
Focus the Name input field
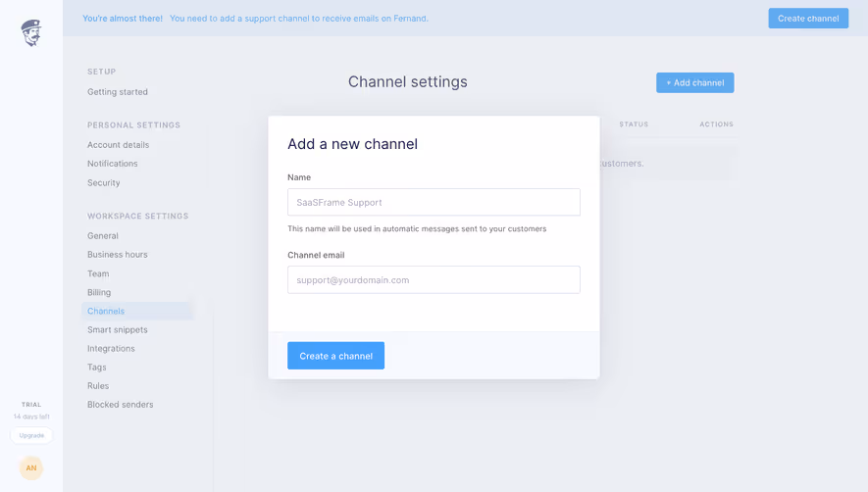(x=434, y=202)
